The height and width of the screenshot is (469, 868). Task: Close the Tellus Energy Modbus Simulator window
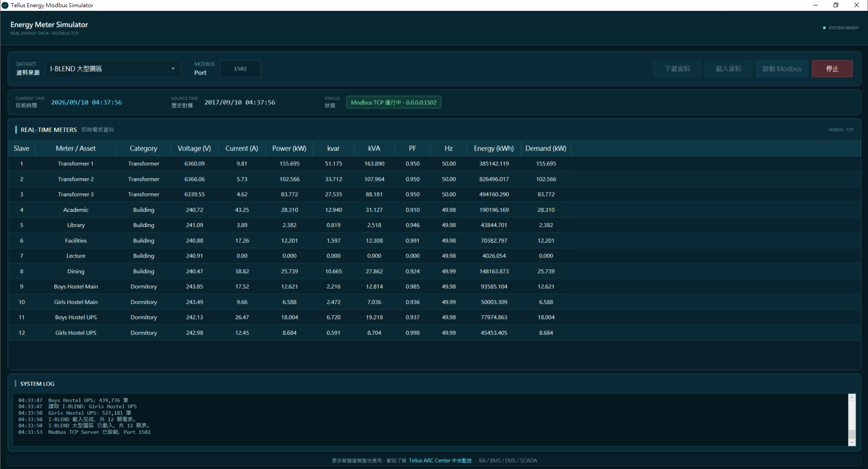tap(857, 5)
